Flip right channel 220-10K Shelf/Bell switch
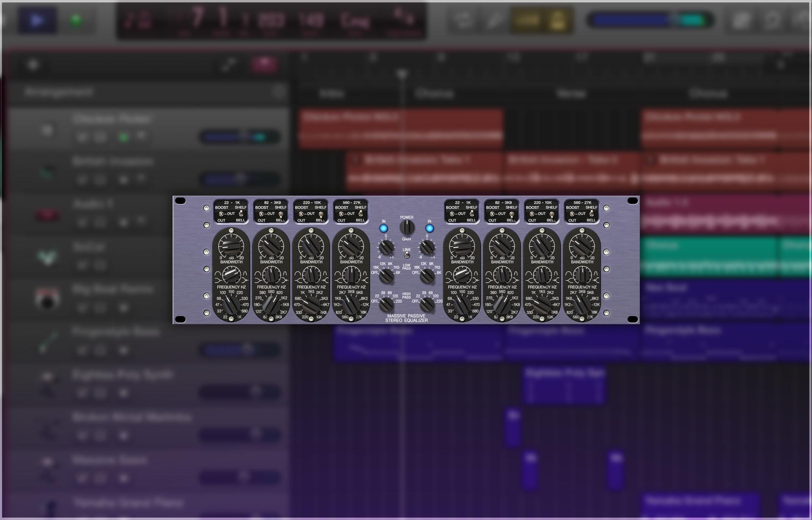The height and width of the screenshot is (520, 812). 552,214
